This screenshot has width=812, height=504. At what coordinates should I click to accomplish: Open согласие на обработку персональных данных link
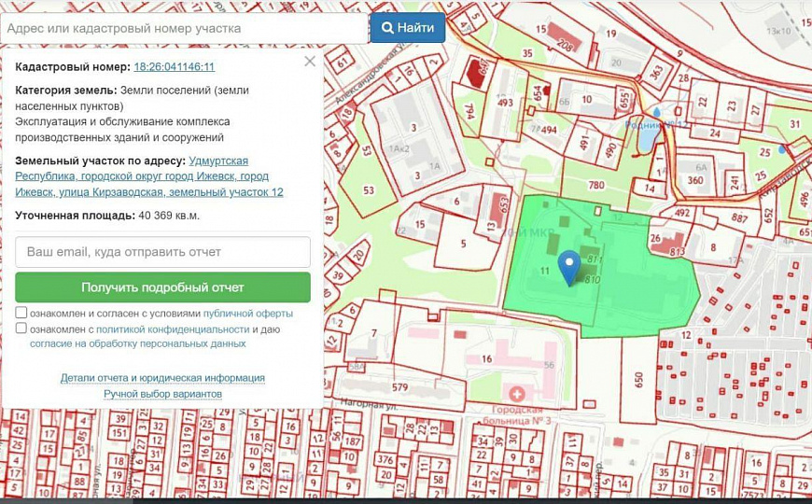(x=138, y=343)
